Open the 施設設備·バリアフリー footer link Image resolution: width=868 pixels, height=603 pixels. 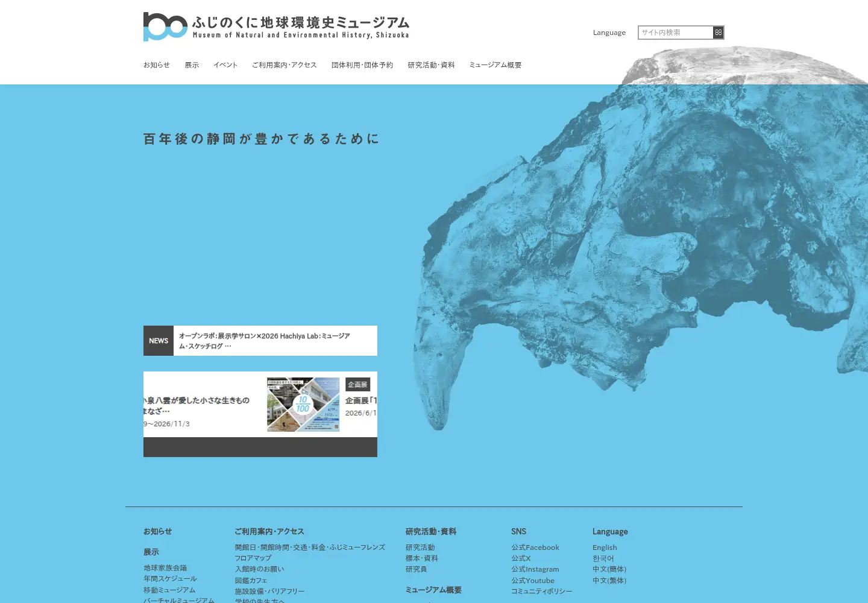click(269, 591)
